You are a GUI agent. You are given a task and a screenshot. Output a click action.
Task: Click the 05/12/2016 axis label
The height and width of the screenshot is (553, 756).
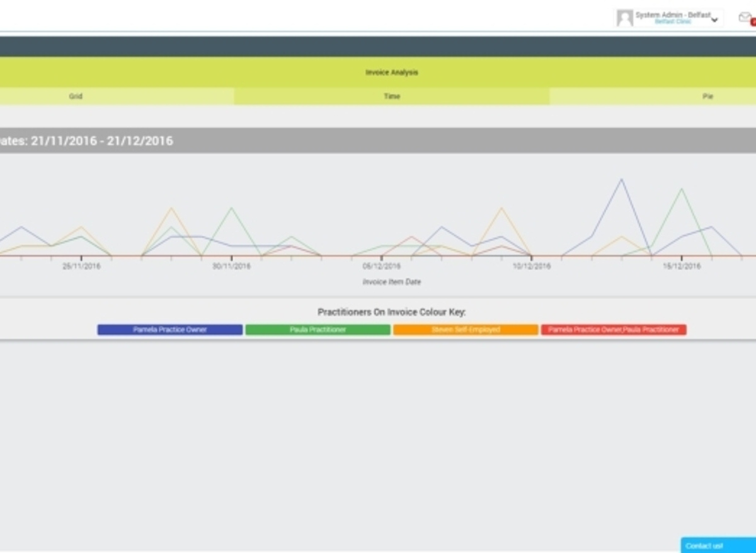pyautogui.click(x=382, y=266)
